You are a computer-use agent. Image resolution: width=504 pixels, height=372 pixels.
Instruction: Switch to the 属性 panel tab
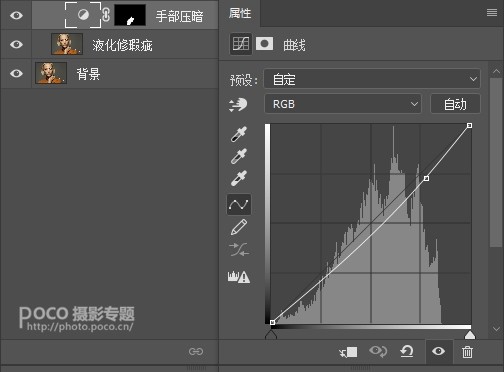240,13
